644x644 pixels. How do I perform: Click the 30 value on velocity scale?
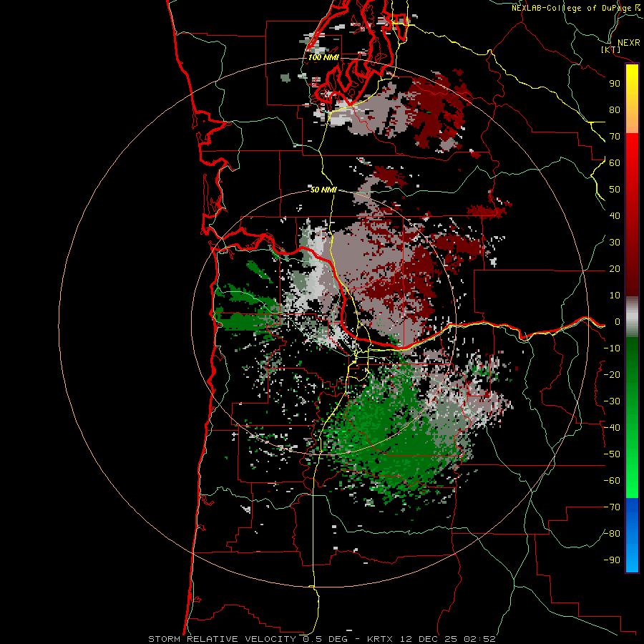click(x=615, y=243)
